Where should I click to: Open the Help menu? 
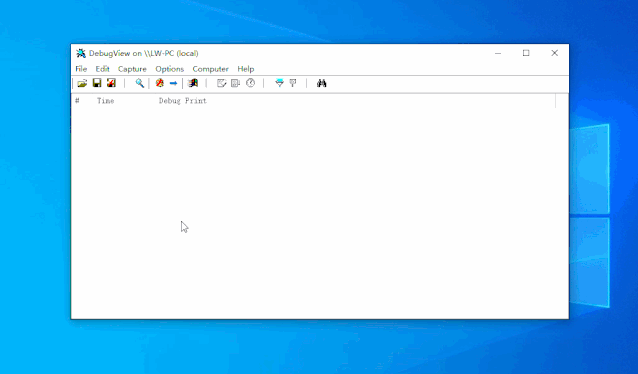[x=246, y=69]
